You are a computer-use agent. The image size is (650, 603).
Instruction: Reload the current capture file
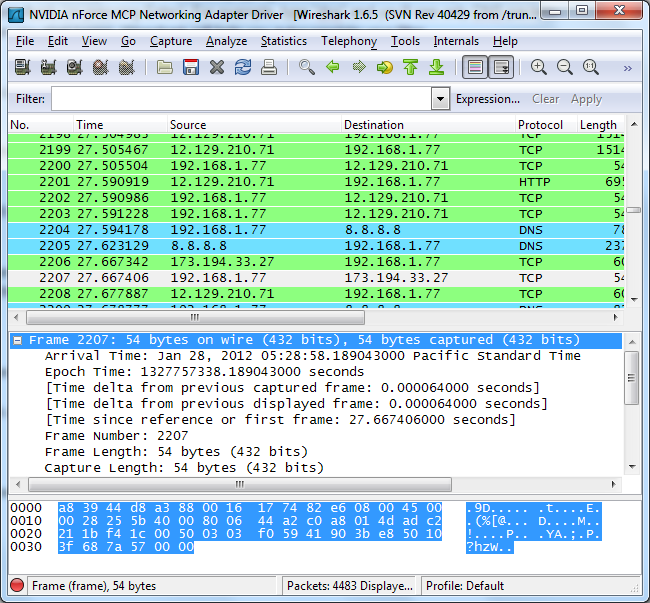point(243,68)
